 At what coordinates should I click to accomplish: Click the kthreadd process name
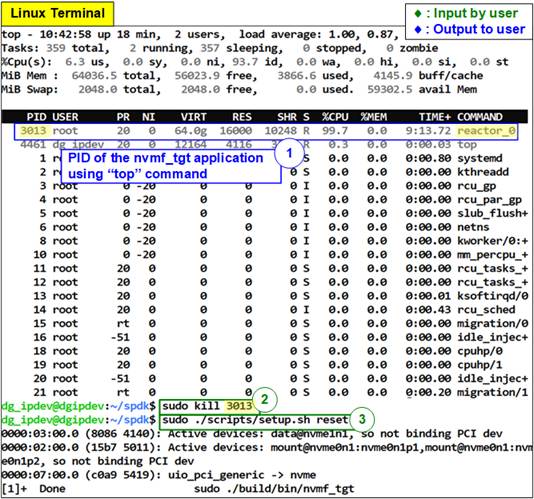[483, 172]
